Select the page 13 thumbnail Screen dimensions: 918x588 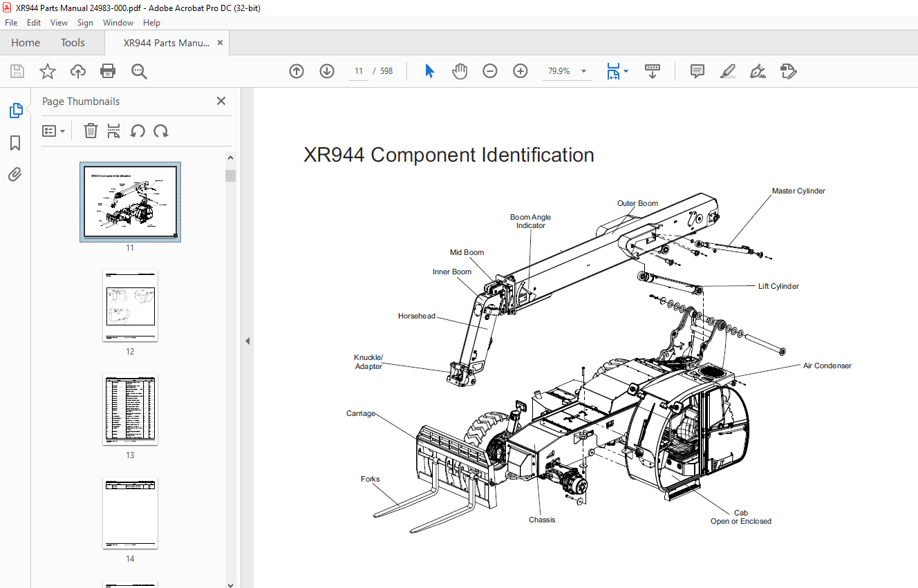point(130,409)
